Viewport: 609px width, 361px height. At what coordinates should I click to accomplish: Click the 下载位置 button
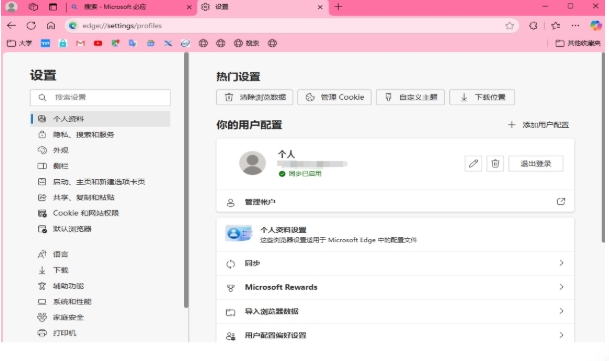tap(482, 97)
